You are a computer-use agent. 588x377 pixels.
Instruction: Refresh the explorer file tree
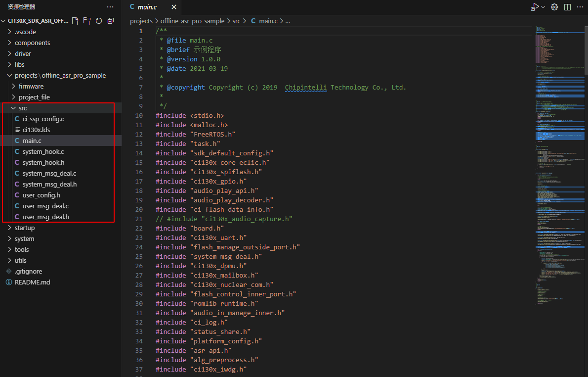click(x=99, y=21)
